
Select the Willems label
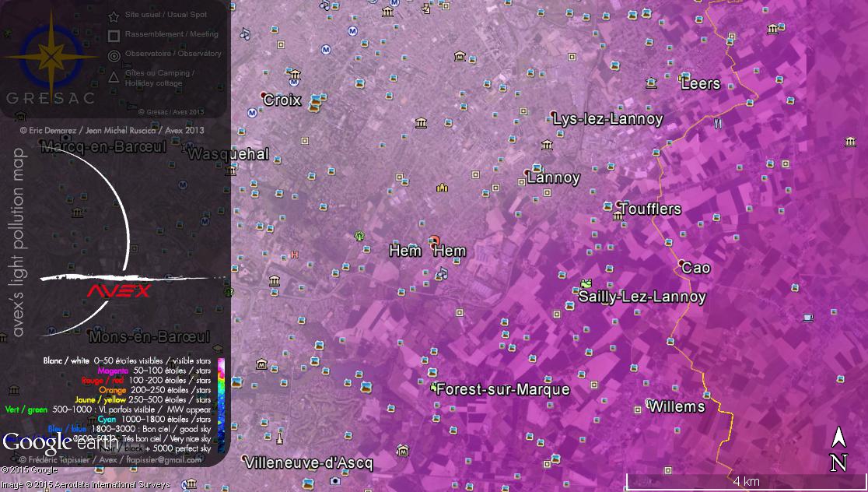coord(677,406)
